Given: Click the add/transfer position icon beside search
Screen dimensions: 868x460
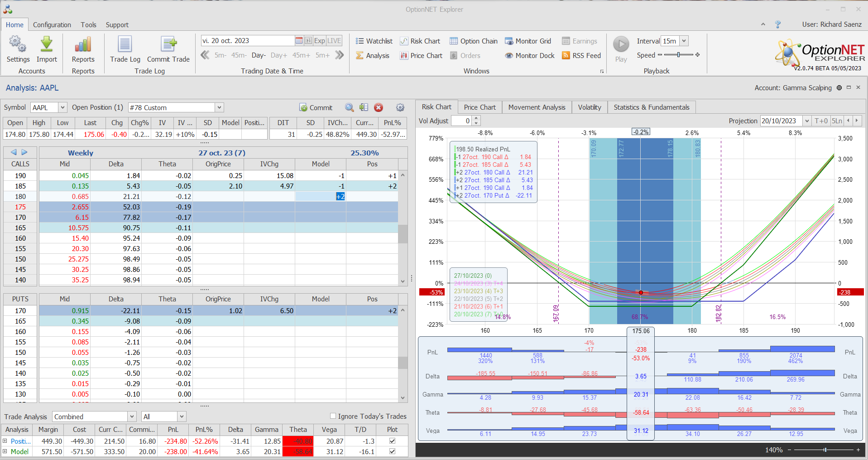Looking at the screenshot, I should tap(364, 107).
